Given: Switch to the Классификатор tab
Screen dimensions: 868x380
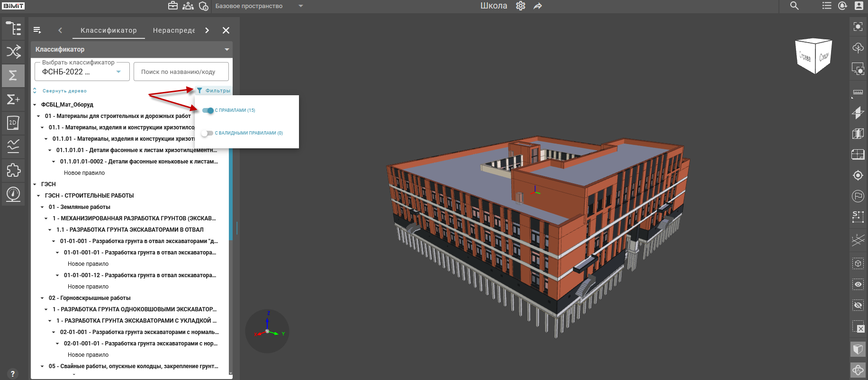Looking at the screenshot, I should click(108, 30).
